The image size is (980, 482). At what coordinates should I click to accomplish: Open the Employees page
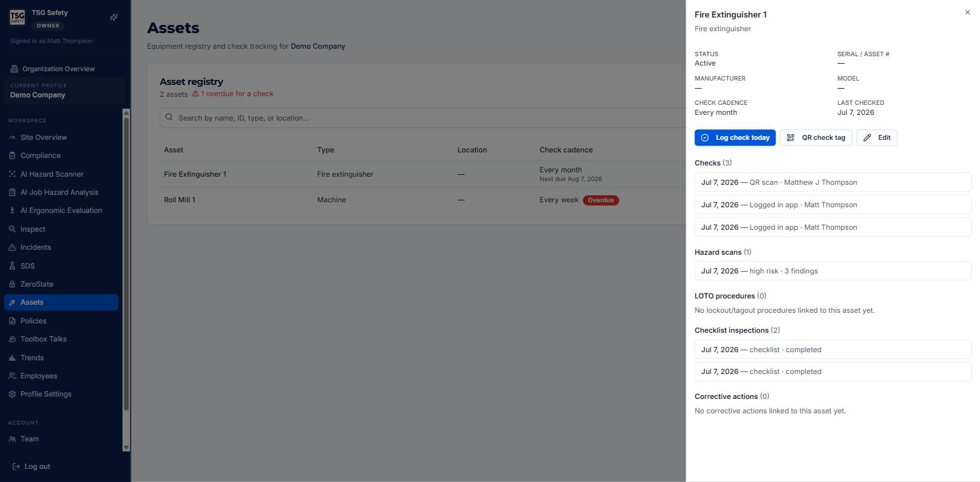[x=61, y=376]
